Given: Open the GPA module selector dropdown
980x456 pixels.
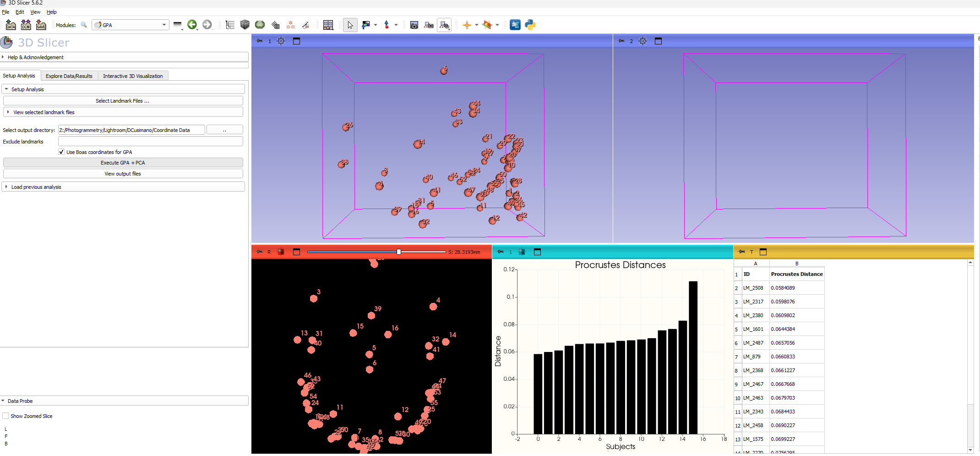Looking at the screenshot, I should [x=131, y=25].
